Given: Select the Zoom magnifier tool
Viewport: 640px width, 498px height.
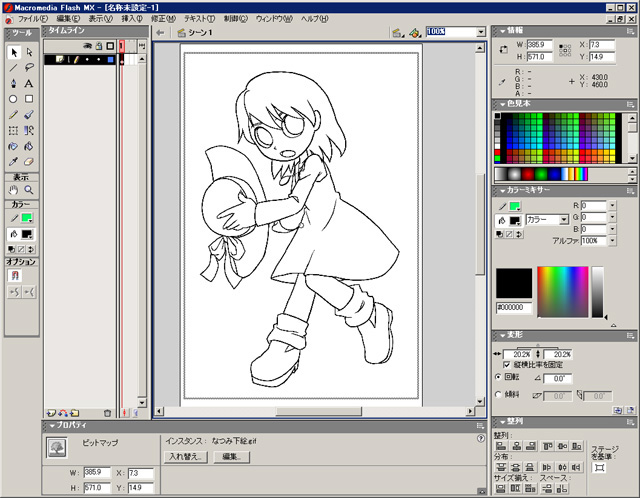Looking at the screenshot, I should (29, 190).
